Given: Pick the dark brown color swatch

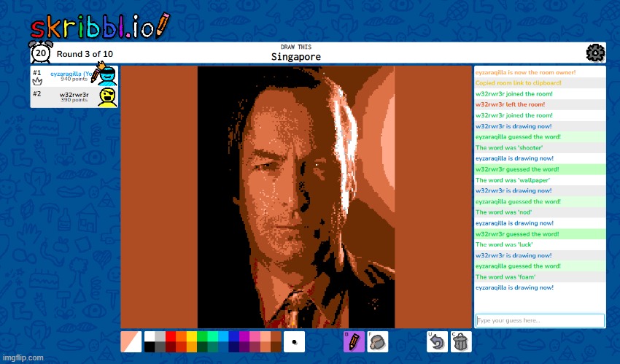Looking at the screenshot, I should pos(276,347).
